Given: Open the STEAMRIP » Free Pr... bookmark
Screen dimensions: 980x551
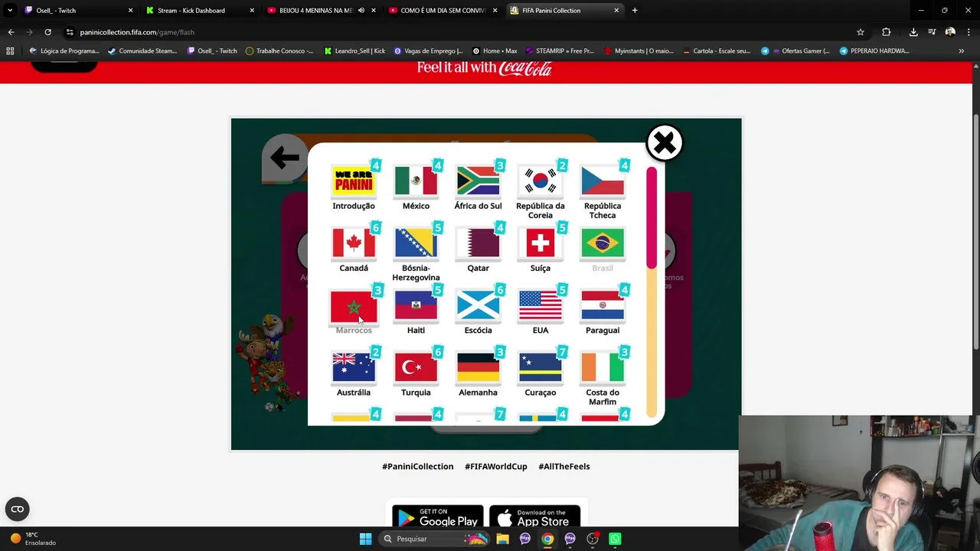Looking at the screenshot, I should pyautogui.click(x=559, y=51).
